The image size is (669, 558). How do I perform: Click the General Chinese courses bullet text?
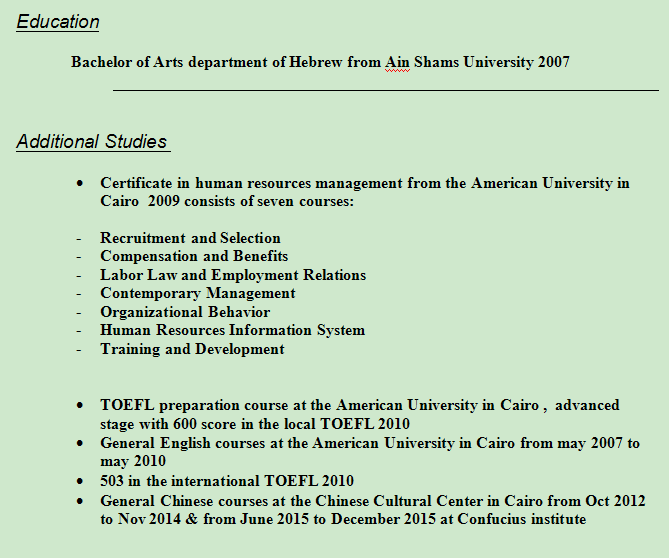click(372, 500)
